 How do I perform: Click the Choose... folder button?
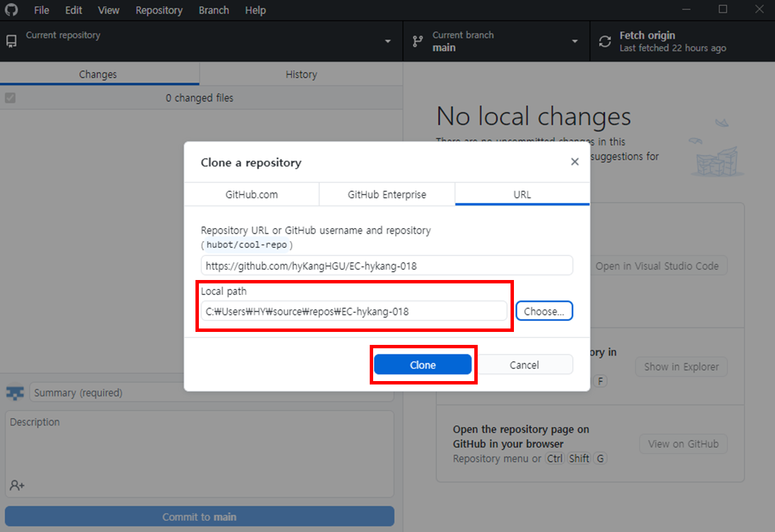point(544,311)
